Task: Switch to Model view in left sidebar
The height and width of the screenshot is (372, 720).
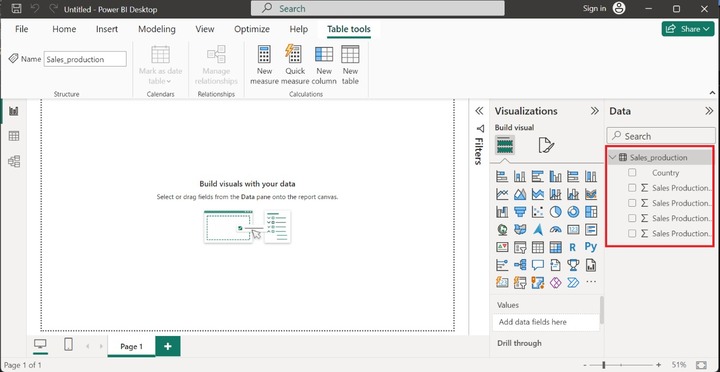Action: coord(14,161)
